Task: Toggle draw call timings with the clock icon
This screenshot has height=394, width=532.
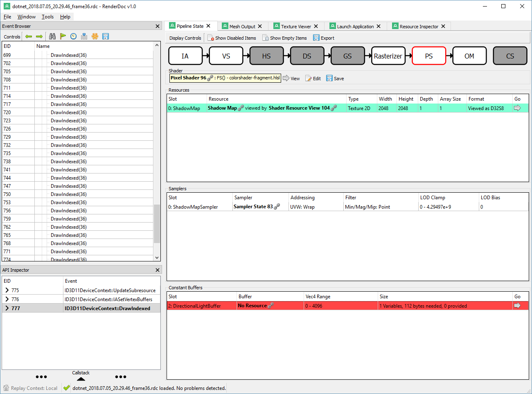Action: coord(73,36)
